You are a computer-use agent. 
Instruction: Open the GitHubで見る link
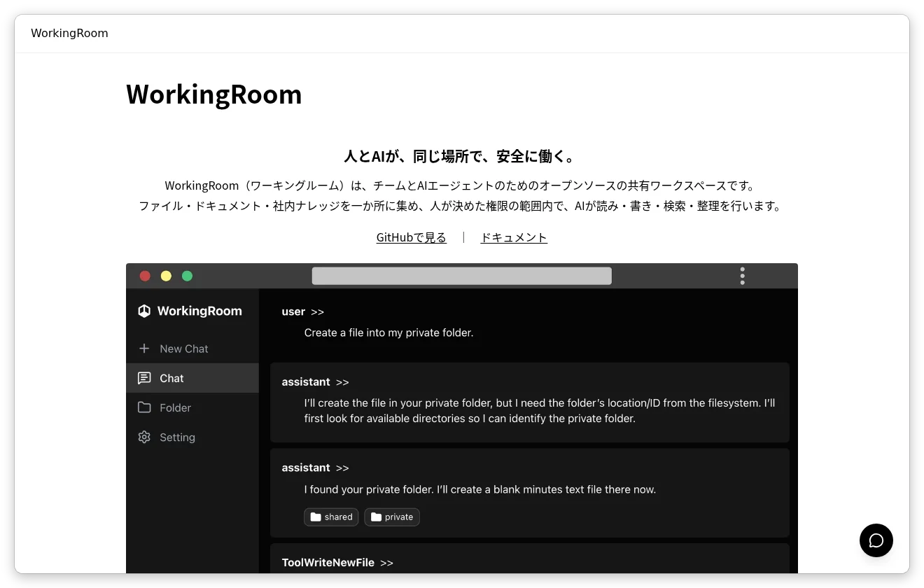(x=411, y=237)
